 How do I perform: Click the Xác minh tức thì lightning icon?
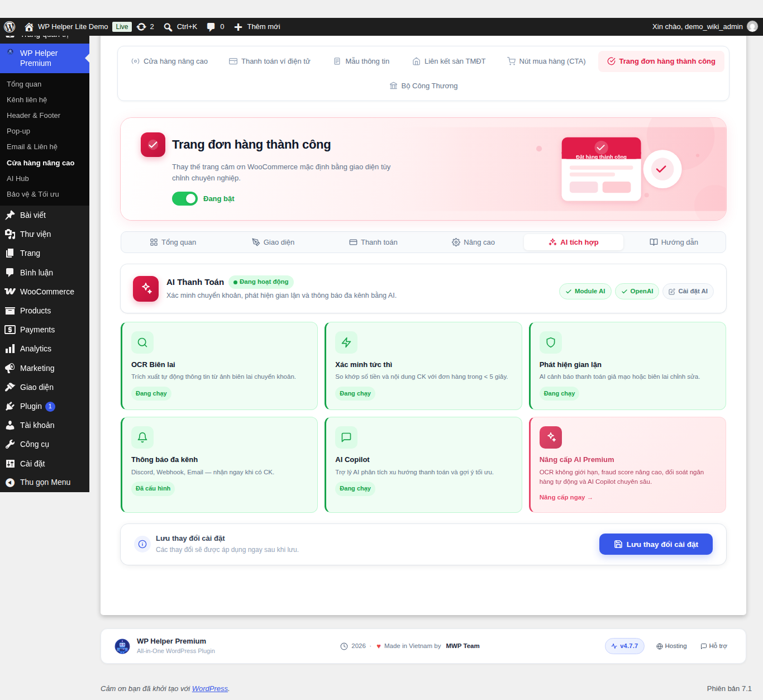[346, 342]
